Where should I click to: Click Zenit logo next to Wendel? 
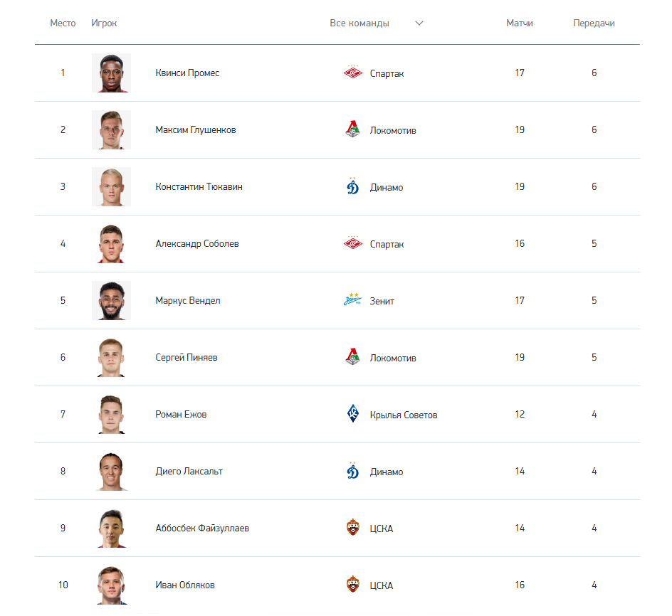pos(352,300)
